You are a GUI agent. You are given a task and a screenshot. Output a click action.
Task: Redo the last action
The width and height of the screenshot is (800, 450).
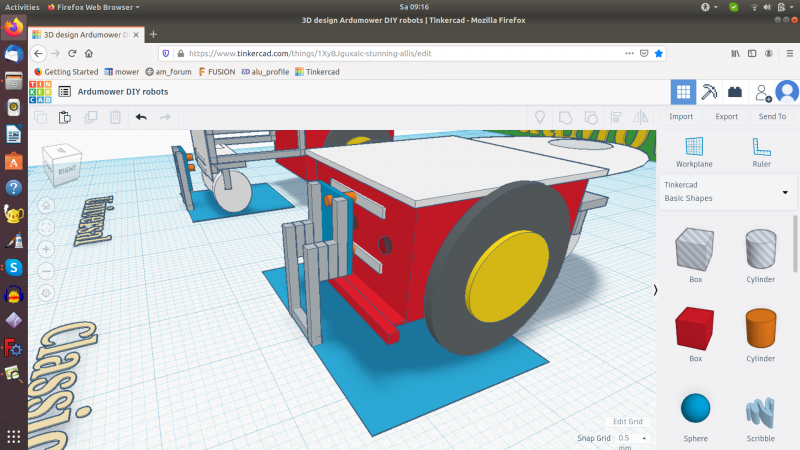165,117
